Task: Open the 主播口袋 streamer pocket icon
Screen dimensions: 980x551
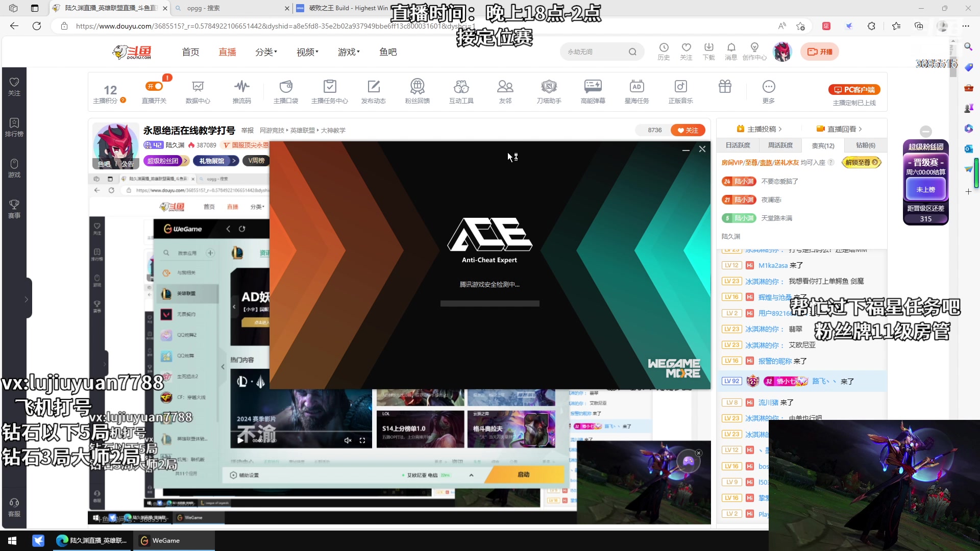Action: (x=286, y=91)
